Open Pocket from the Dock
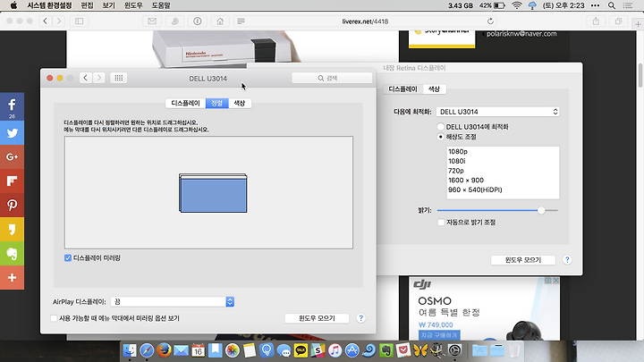Viewport: 644px width, 362px height. (403, 350)
